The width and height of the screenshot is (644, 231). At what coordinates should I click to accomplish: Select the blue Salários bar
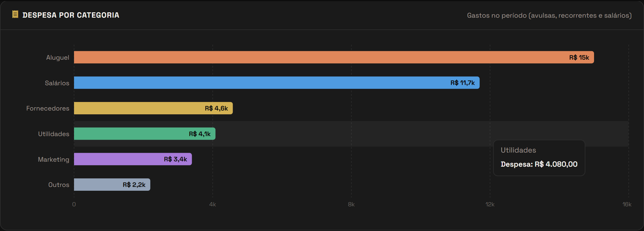click(x=277, y=83)
